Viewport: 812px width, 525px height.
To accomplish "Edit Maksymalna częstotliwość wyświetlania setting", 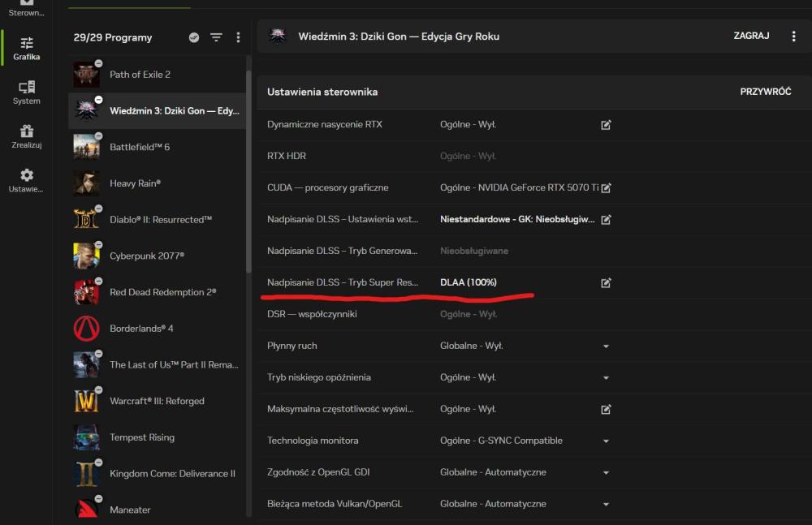I will pyautogui.click(x=606, y=409).
